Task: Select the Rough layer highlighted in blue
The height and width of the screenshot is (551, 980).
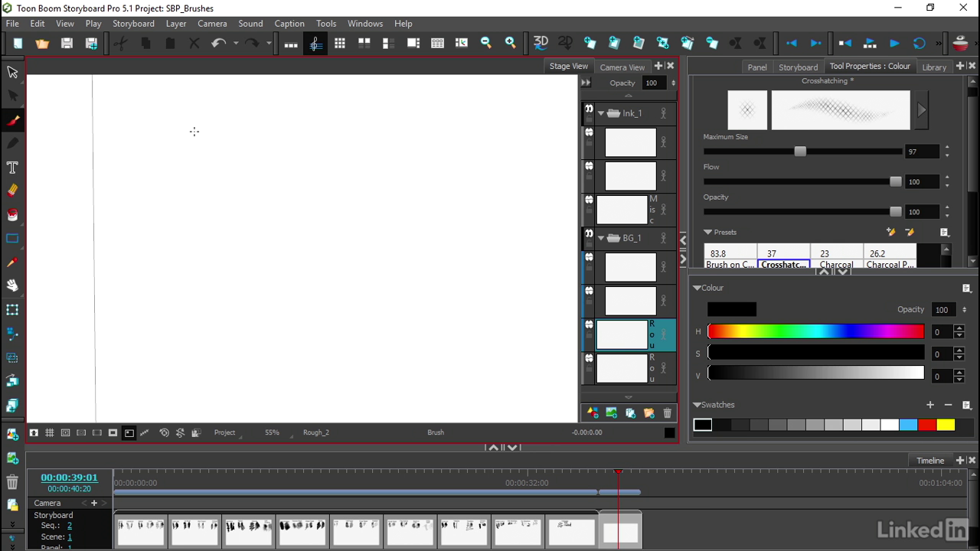Action: pos(629,335)
